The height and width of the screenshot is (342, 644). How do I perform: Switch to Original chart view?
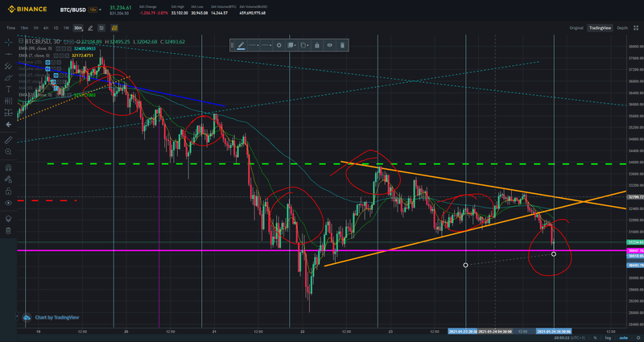pos(576,28)
